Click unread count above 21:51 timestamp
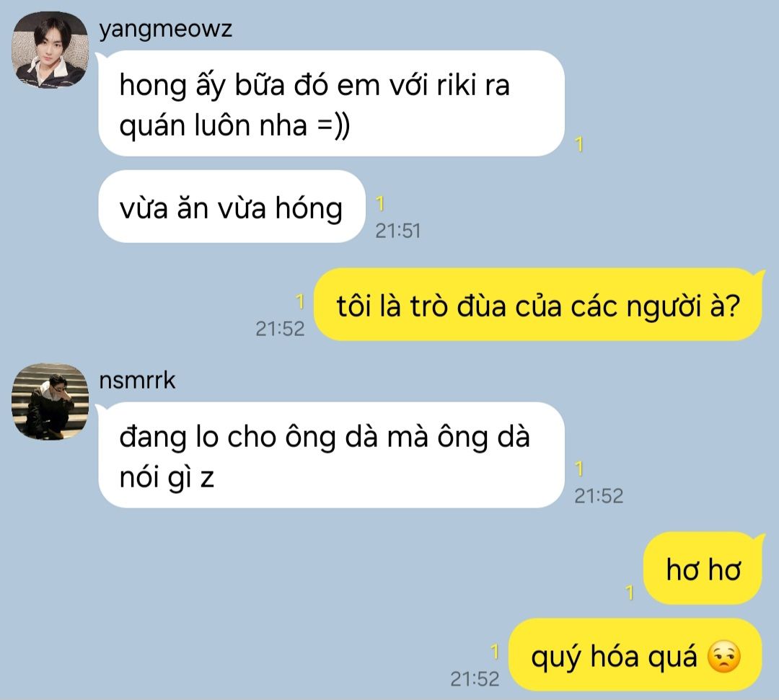 coord(380,203)
